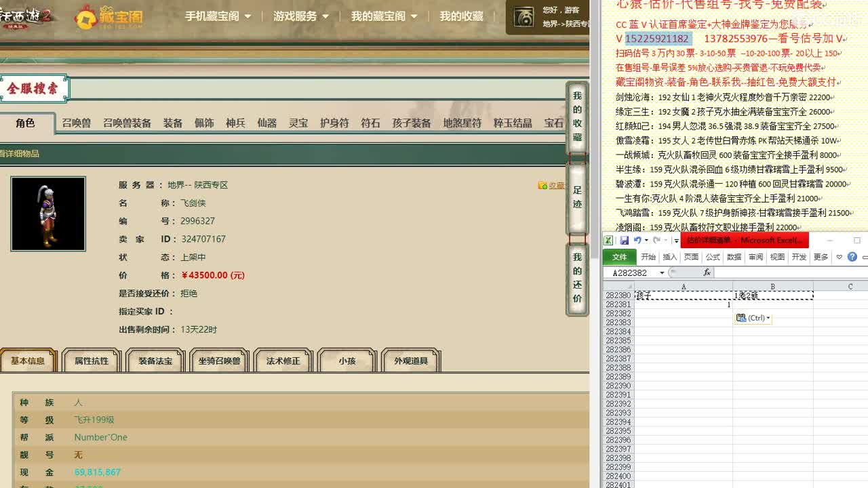This screenshot has width=868, height=488.
Task: Switch to the 开始 ribbon tab
Action: click(x=649, y=257)
